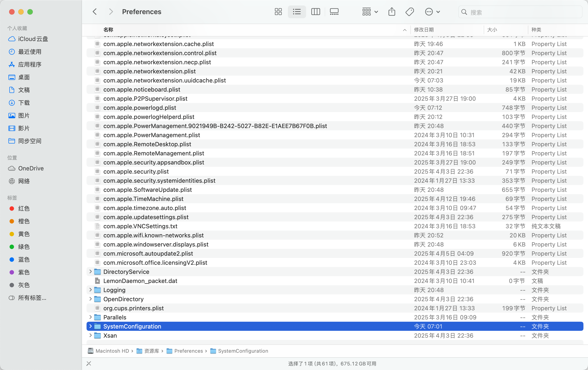The width and height of the screenshot is (588, 370).
Task: Click the Share toolbar icon
Action: coord(392,12)
